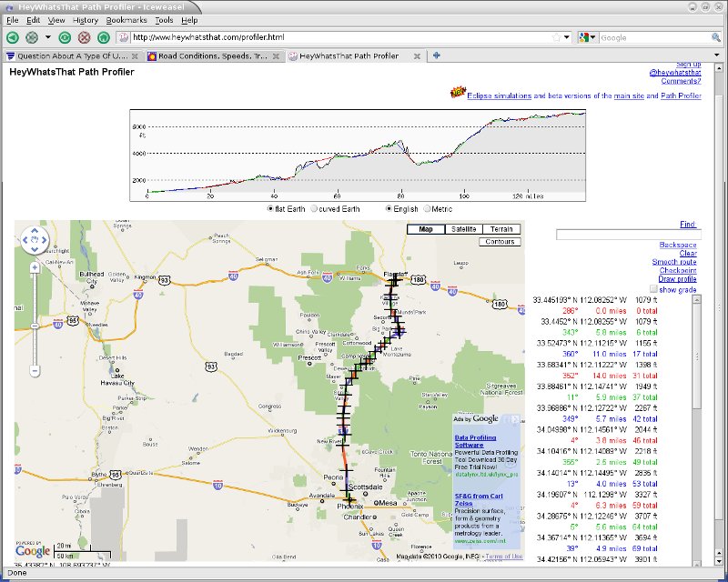Bookmark this page using the star icon
The image size is (728, 582).
tap(556, 37)
